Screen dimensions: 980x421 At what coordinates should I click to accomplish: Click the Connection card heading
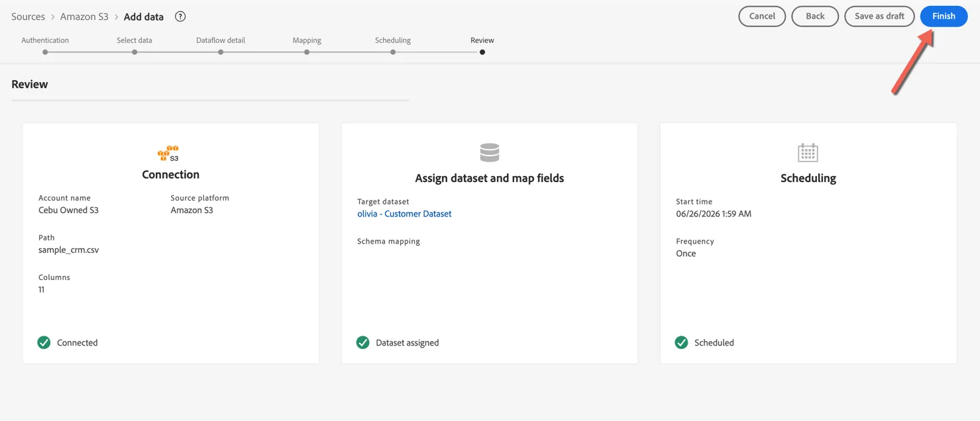click(x=170, y=175)
